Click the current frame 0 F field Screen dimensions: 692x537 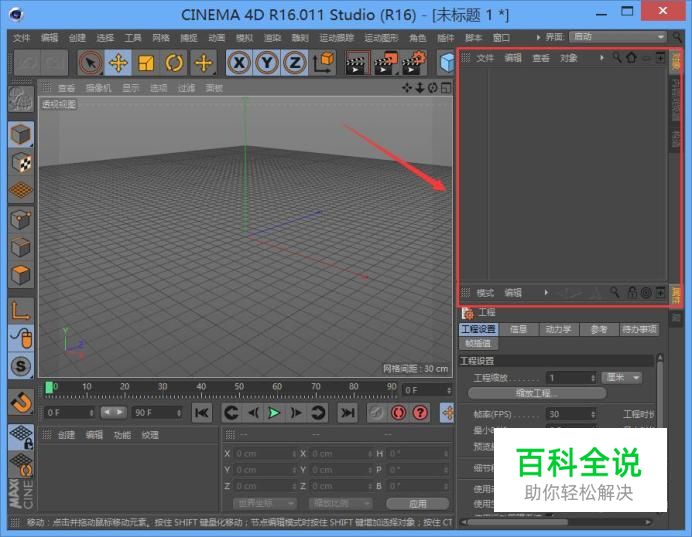click(69, 413)
